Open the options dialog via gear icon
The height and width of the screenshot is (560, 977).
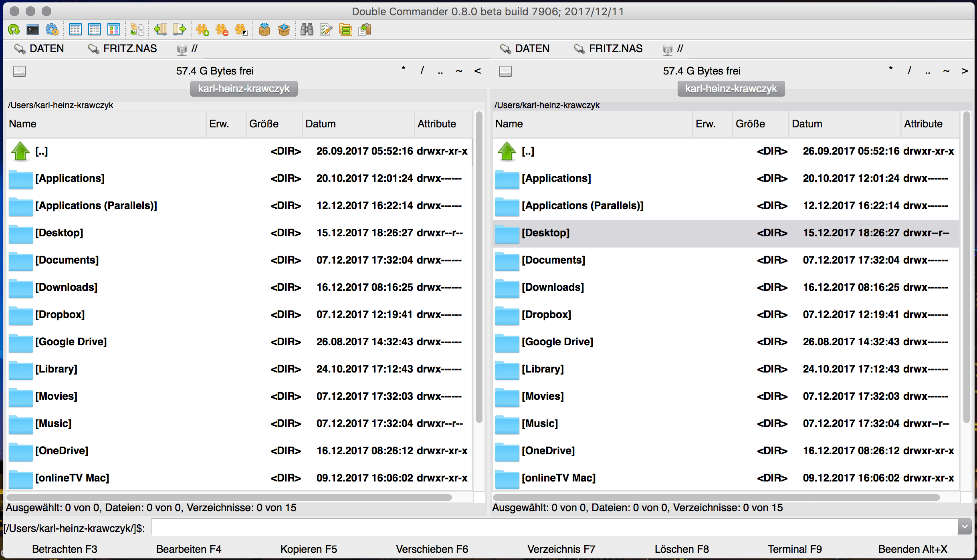[52, 29]
